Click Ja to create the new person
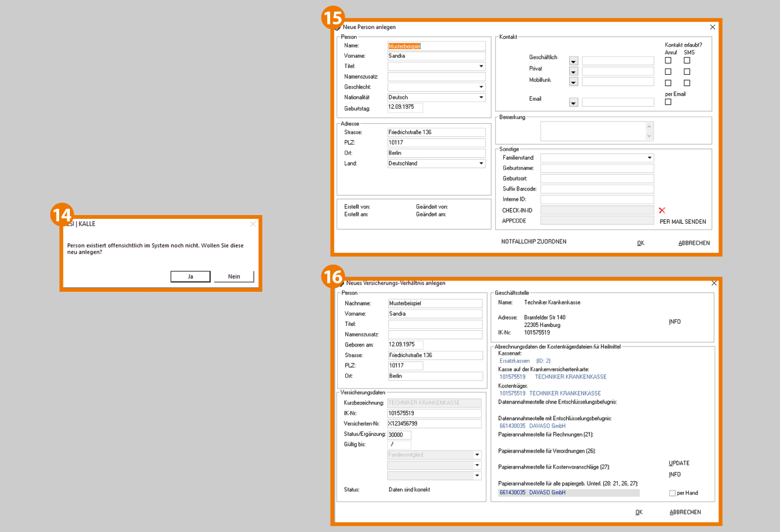Image resolution: width=780 pixels, height=532 pixels. [x=190, y=276]
